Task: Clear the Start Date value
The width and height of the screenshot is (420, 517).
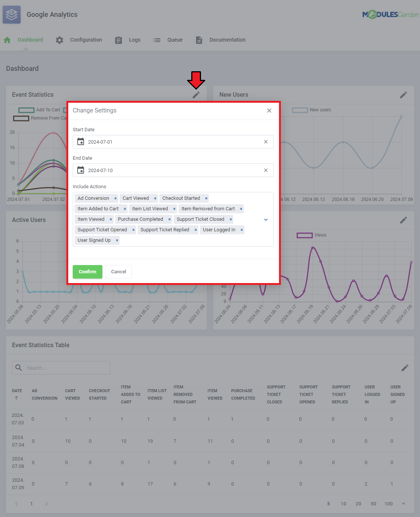Action: (266, 142)
